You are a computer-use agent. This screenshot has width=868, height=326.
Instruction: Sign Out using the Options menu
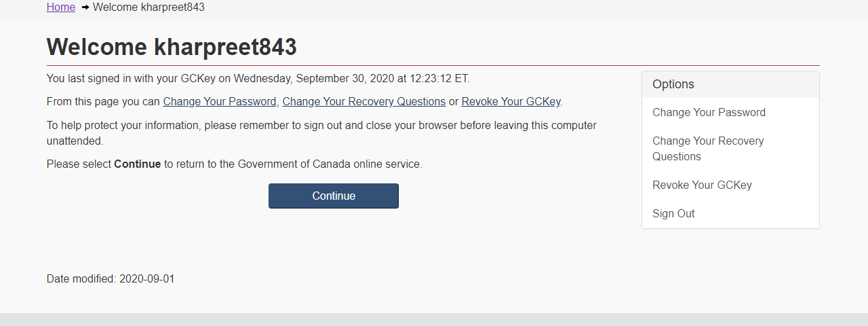coord(673,214)
